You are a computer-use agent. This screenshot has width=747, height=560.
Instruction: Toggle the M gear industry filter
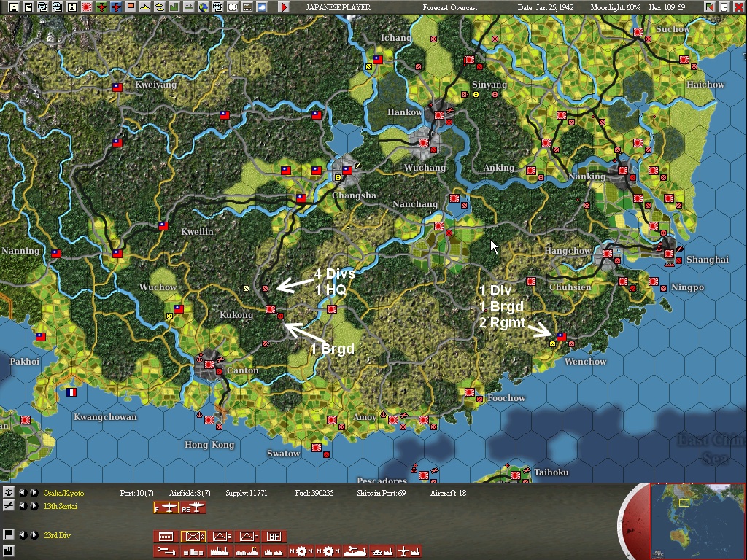328,551
